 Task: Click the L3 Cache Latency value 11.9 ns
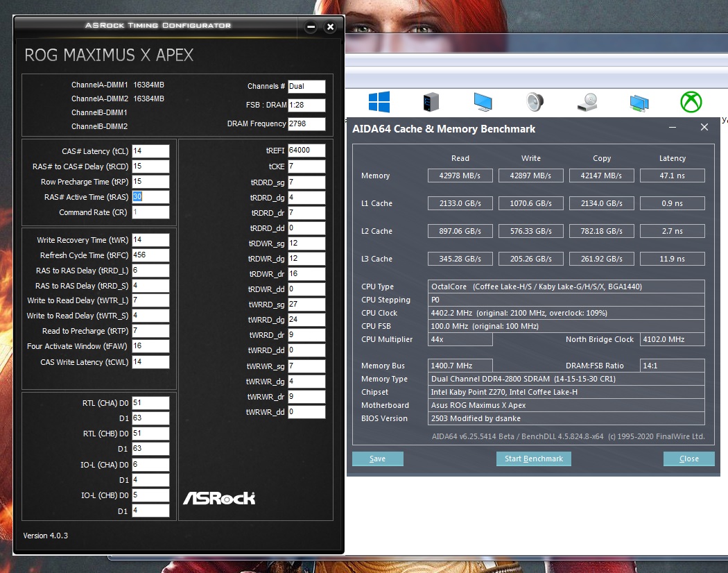click(673, 259)
